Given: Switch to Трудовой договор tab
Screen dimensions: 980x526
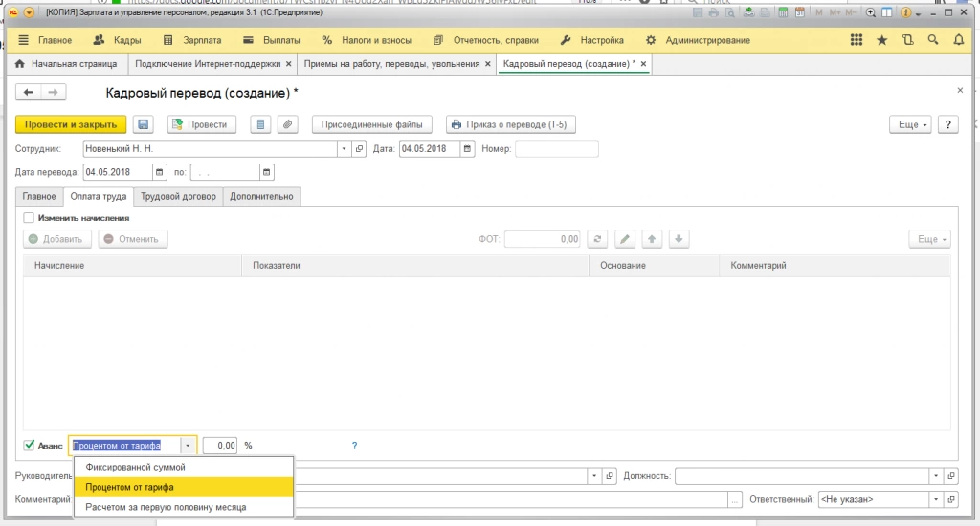Looking at the screenshot, I should click(x=178, y=196).
